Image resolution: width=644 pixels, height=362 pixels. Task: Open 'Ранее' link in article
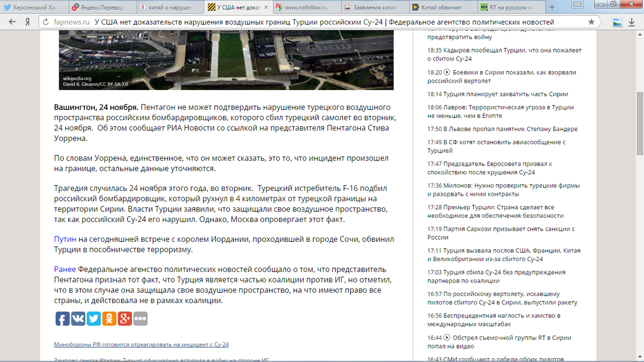click(x=65, y=269)
